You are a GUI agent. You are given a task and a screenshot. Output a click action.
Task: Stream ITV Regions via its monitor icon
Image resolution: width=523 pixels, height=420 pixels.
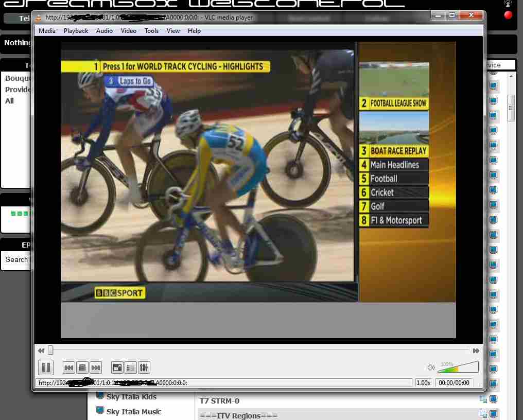pyautogui.click(x=493, y=414)
